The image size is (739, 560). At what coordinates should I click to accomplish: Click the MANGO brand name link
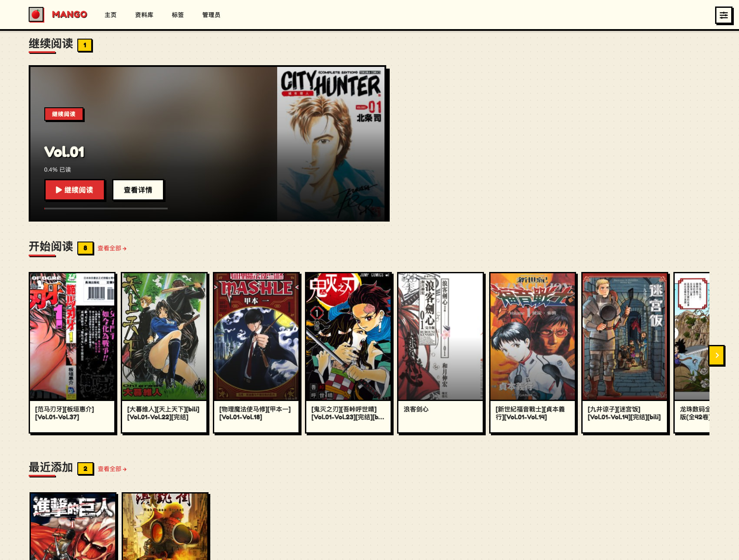(70, 14)
